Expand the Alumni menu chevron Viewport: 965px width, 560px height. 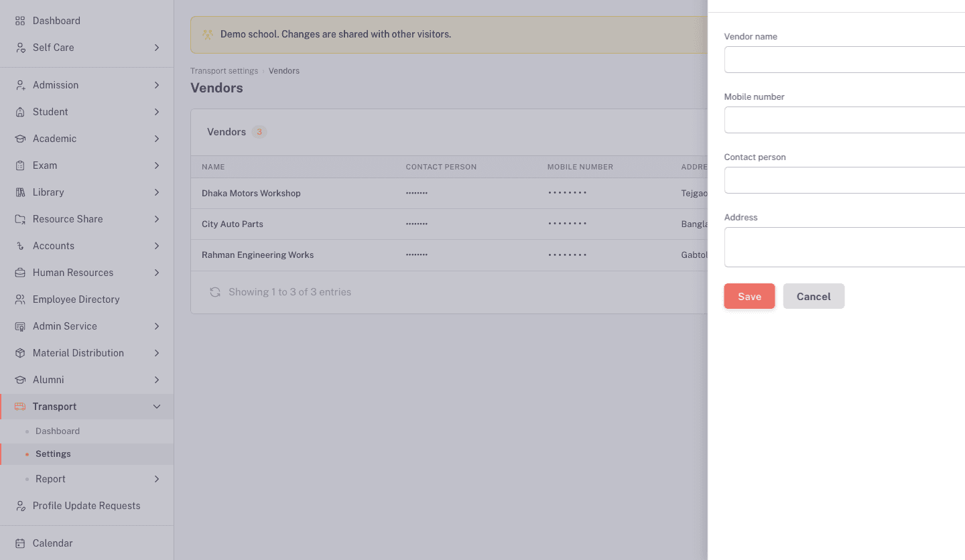tap(157, 380)
